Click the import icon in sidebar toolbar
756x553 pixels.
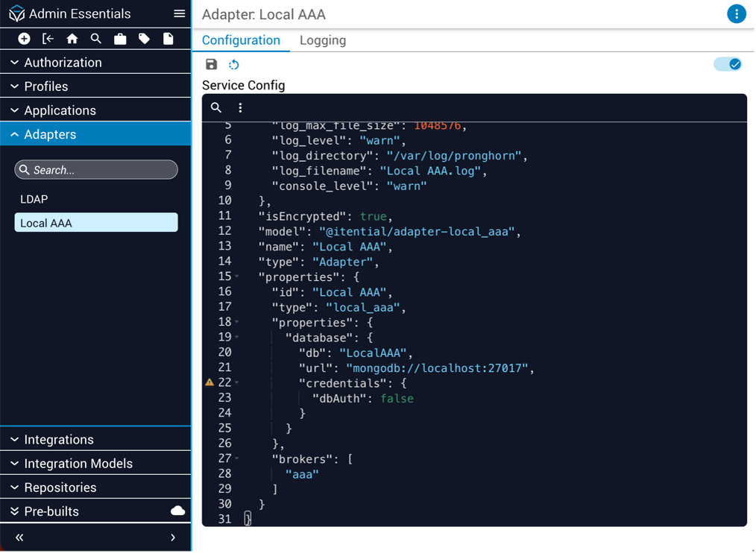coord(48,39)
